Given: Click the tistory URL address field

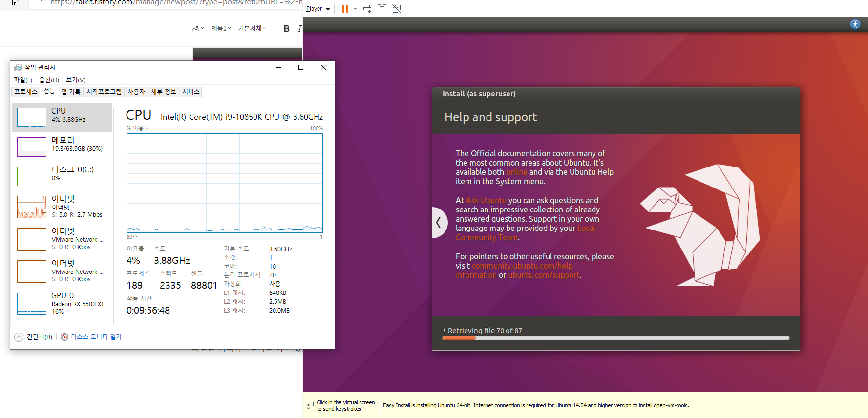Looking at the screenshot, I should pos(176,3).
